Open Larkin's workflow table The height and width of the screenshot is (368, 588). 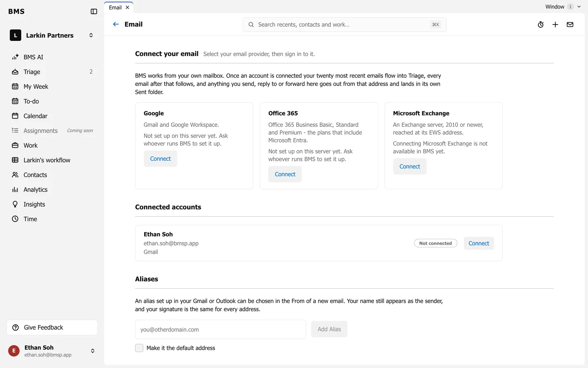52,160
